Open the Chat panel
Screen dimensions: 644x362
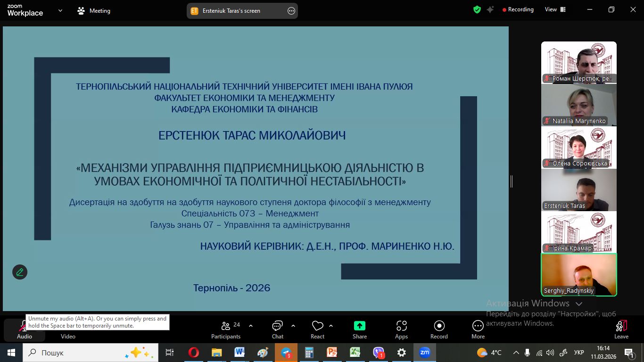tap(277, 329)
